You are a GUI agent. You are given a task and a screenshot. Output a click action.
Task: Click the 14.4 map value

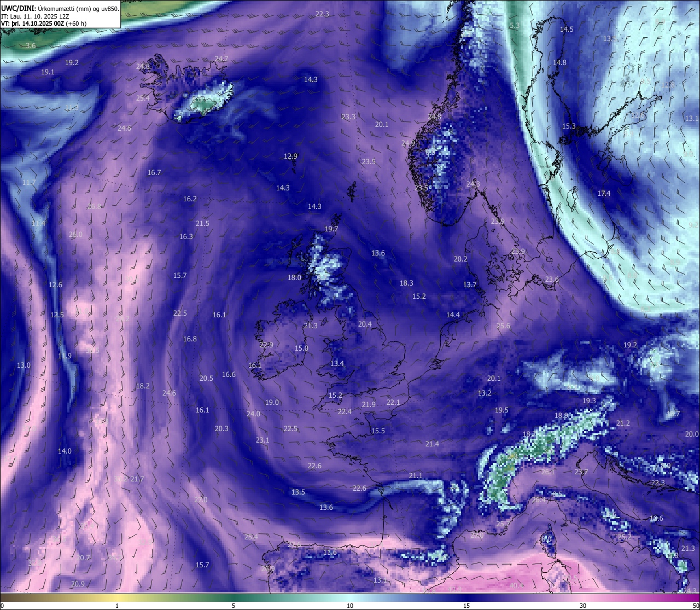(x=453, y=315)
